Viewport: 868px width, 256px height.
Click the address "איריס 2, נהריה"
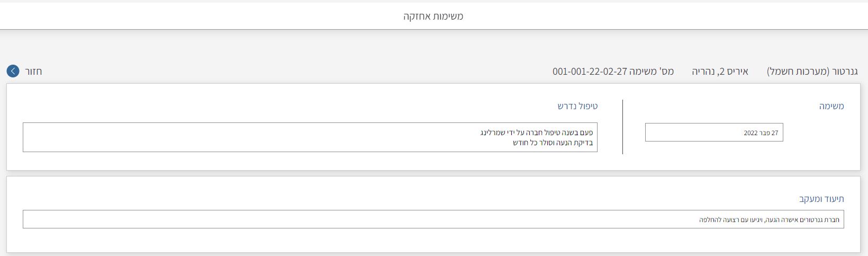pos(720,71)
